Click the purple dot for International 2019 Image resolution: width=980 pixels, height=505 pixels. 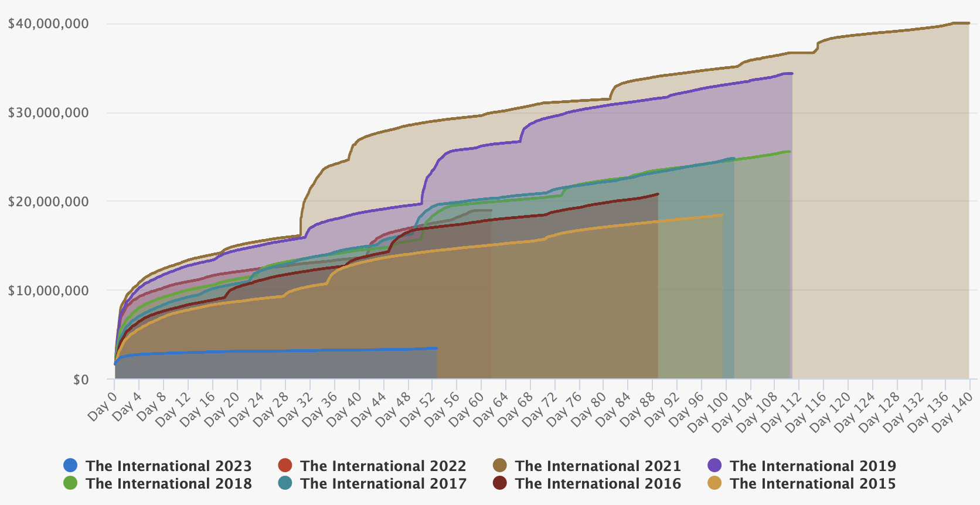pyautogui.click(x=714, y=466)
